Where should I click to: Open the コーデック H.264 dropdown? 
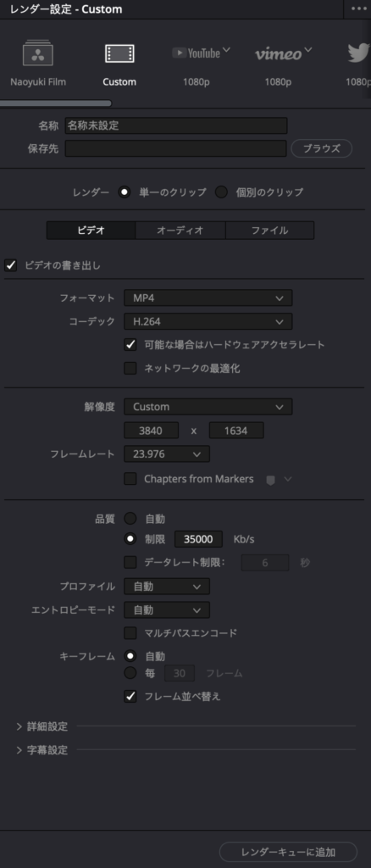click(208, 321)
